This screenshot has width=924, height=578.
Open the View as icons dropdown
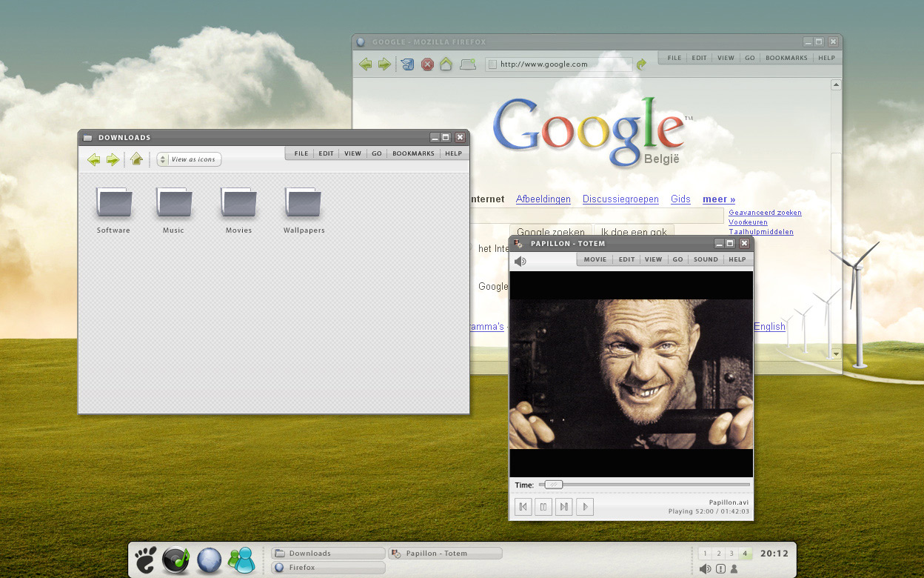click(x=189, y=159)
